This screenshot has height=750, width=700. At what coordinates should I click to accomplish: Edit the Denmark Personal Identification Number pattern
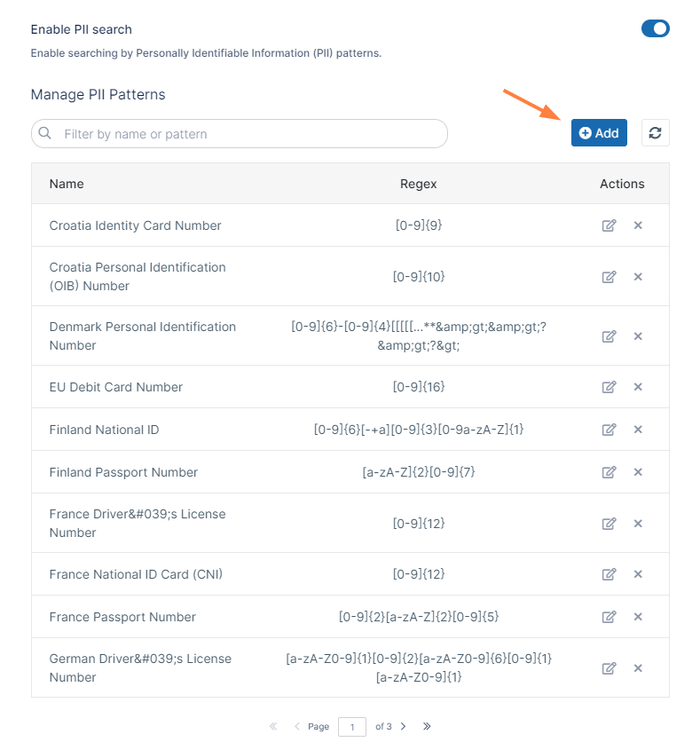coord(609,336)
